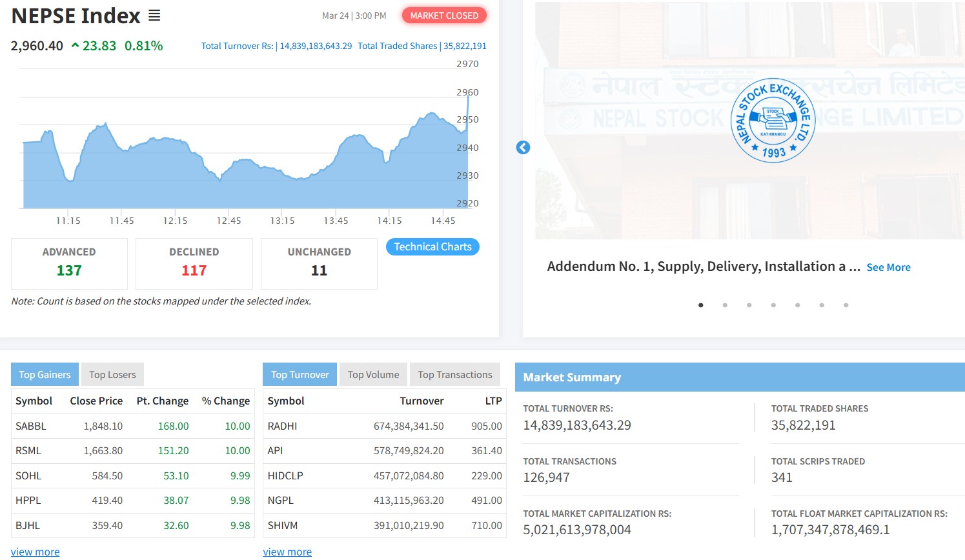Open view more under Top Gainers

[x=36, y=552]
